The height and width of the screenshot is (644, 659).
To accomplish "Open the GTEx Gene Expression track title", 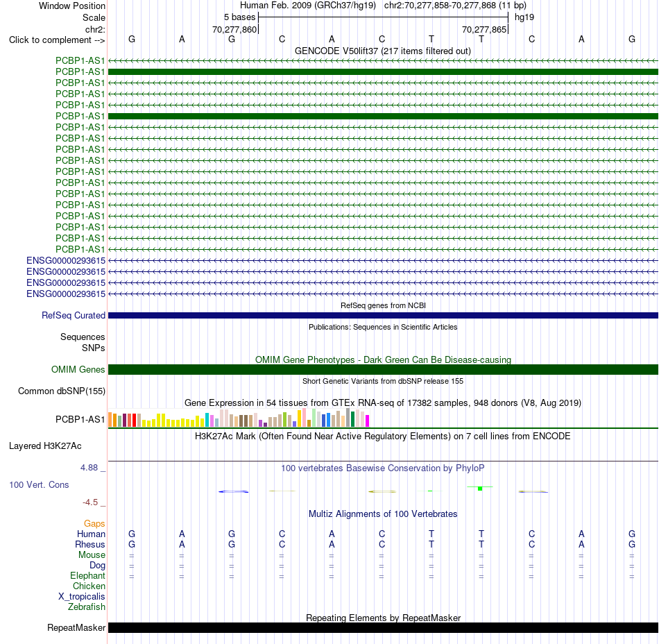I will click(383, 402).
